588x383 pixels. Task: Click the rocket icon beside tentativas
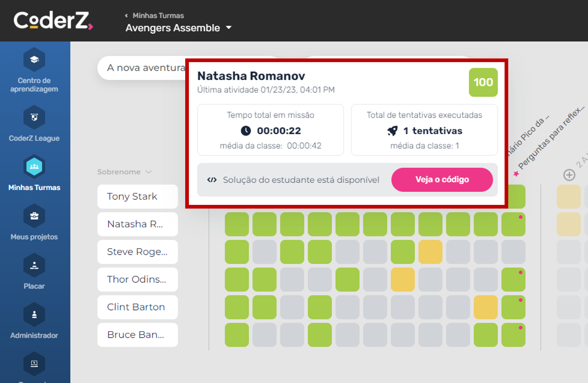click(x=392, y=131)
